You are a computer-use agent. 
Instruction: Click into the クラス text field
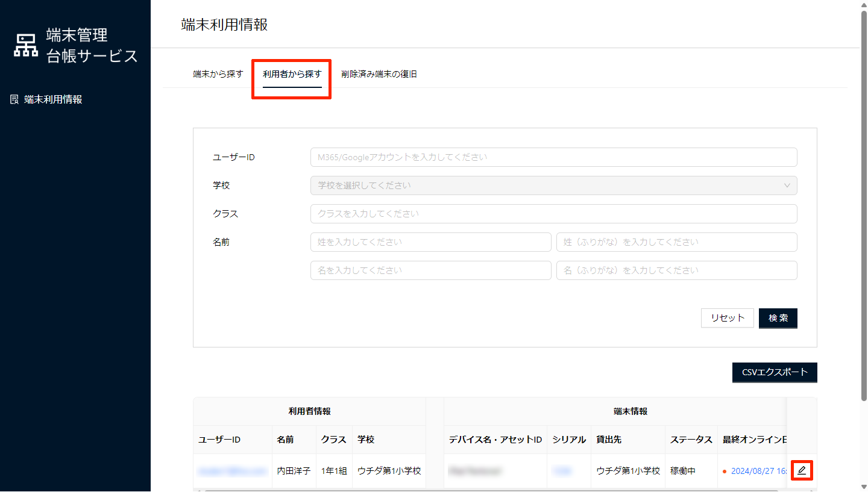pos(553,214)
